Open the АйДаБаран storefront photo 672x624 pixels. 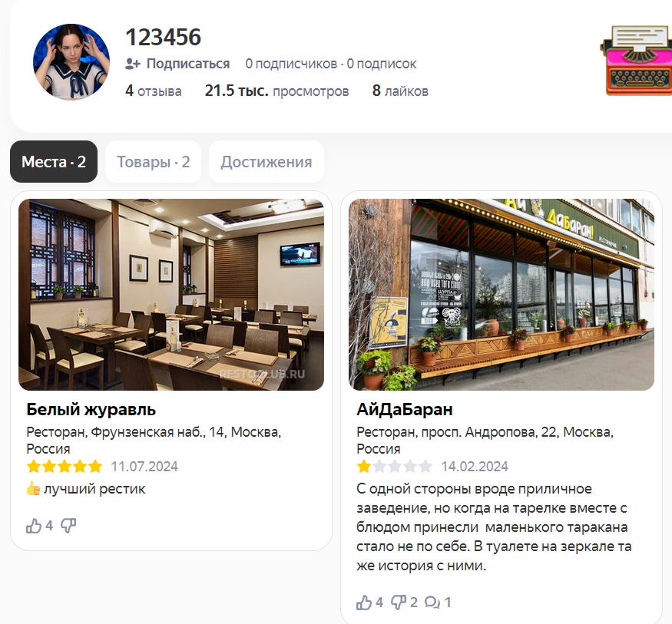(502, 295)
